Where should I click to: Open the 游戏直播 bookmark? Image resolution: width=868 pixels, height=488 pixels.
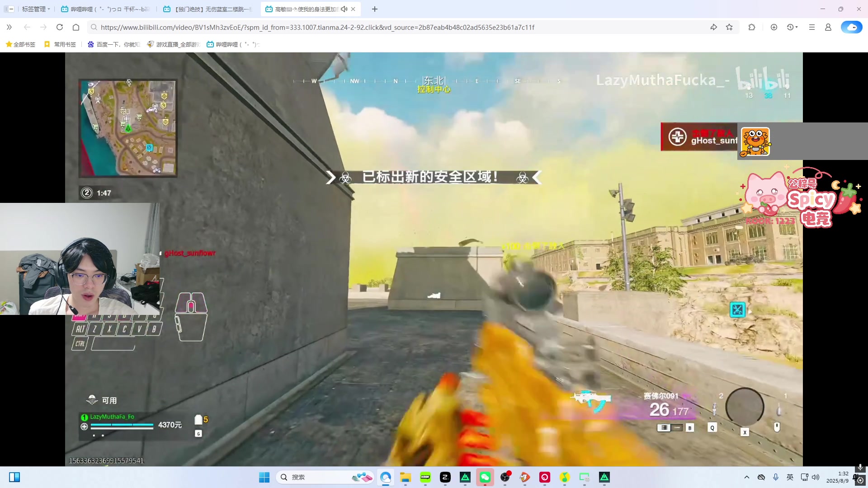(173, 44)
